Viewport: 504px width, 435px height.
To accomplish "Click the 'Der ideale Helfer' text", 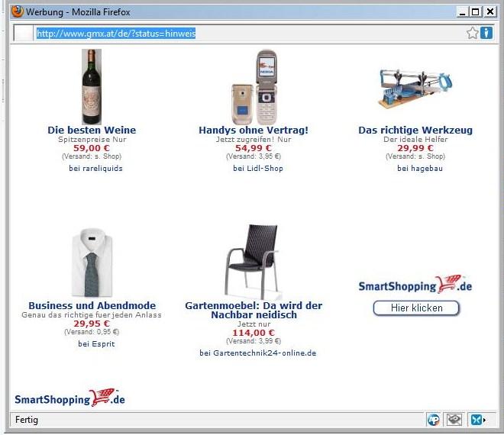I will point(415,140).
